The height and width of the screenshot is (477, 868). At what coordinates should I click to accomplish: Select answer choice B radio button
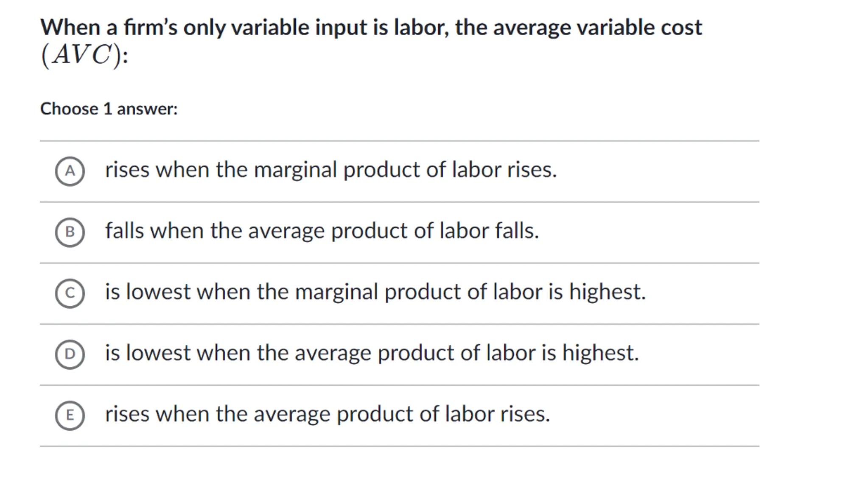coord(70,232)
